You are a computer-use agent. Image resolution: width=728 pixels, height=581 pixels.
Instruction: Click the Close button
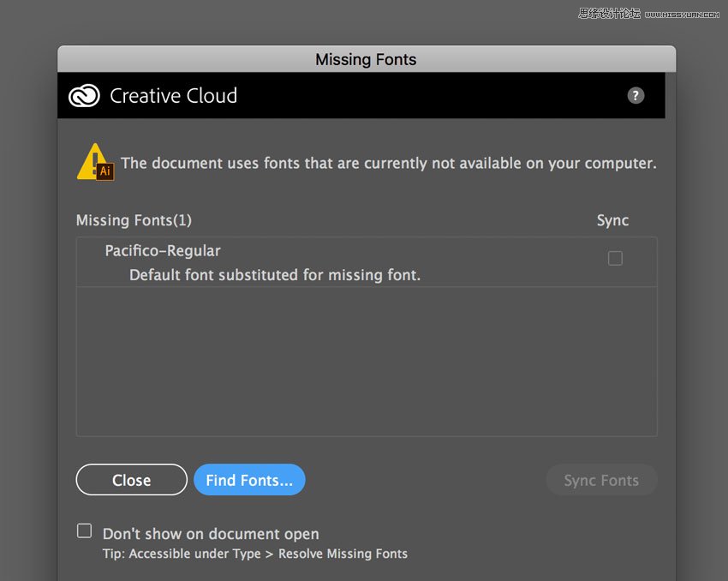131,481
